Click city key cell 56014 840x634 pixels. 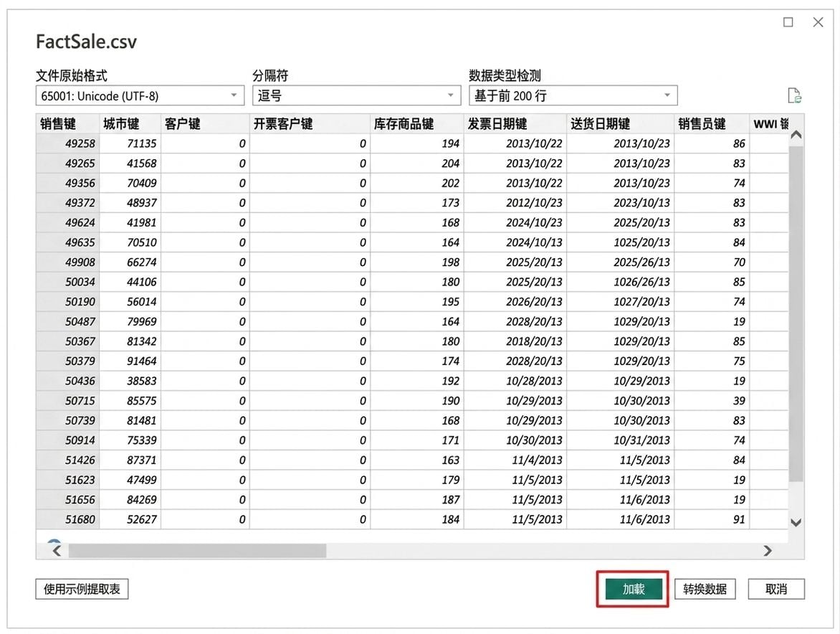(130, 302)
